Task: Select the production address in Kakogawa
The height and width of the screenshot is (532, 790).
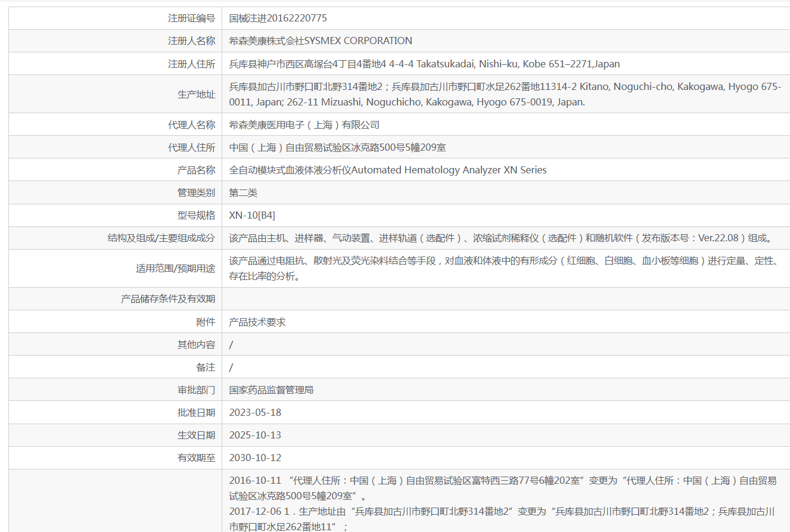Action: 505,94
